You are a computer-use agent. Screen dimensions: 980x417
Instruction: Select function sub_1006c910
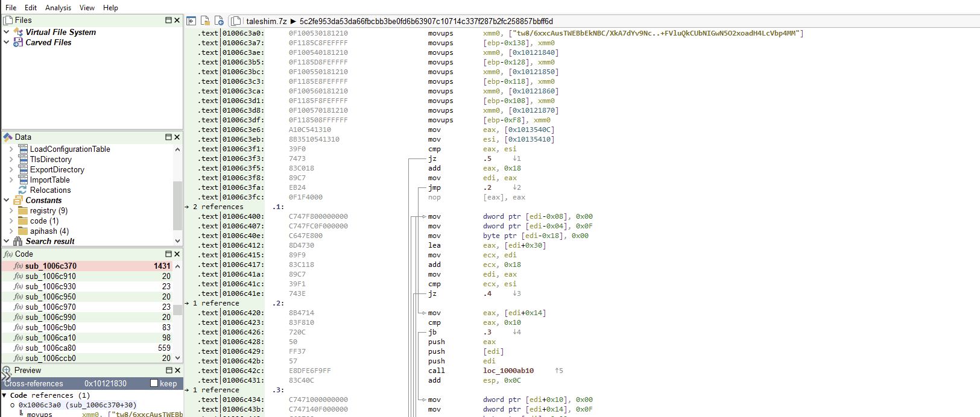pos(87,276)
